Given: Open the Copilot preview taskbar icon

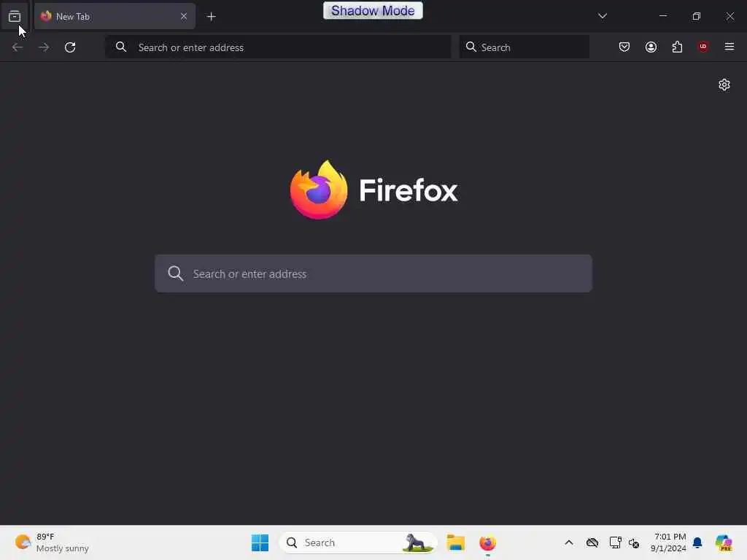Looking at the screenshot, I should (723, 542).
